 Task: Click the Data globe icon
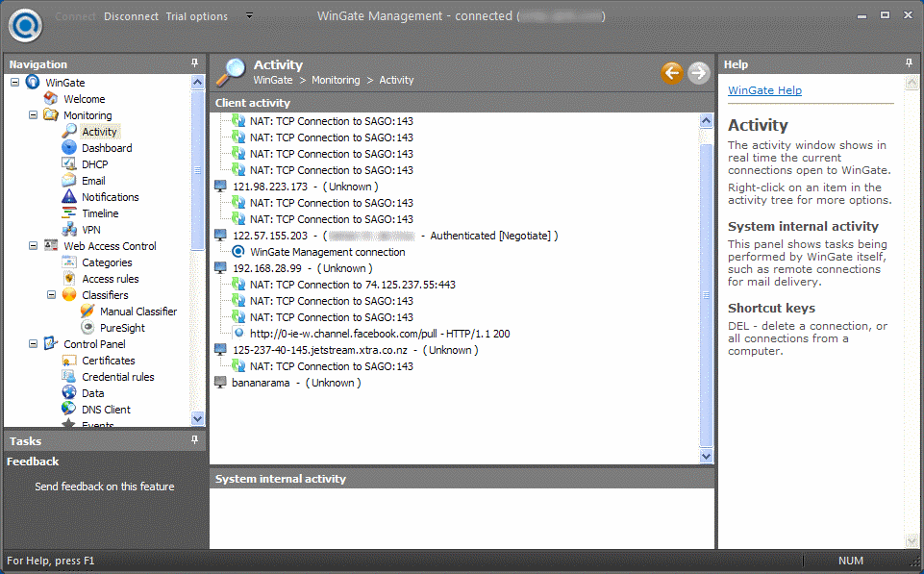[x=69, y=392]
